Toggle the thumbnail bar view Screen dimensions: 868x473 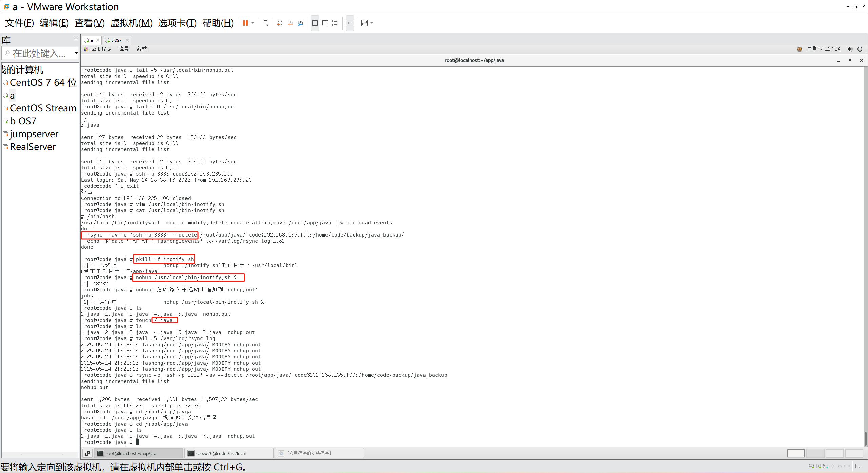pos(325,23)
